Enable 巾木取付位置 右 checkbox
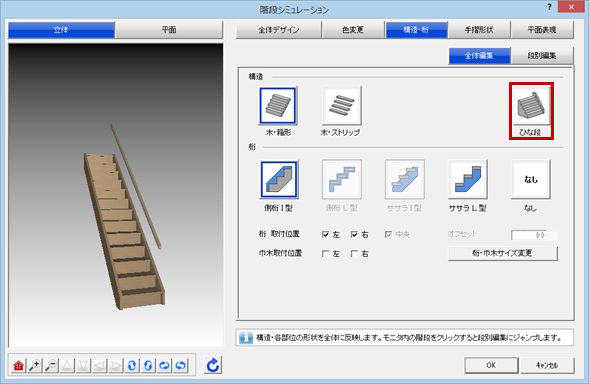This screenshot has height=384, width=589. [x=354, y=254]
